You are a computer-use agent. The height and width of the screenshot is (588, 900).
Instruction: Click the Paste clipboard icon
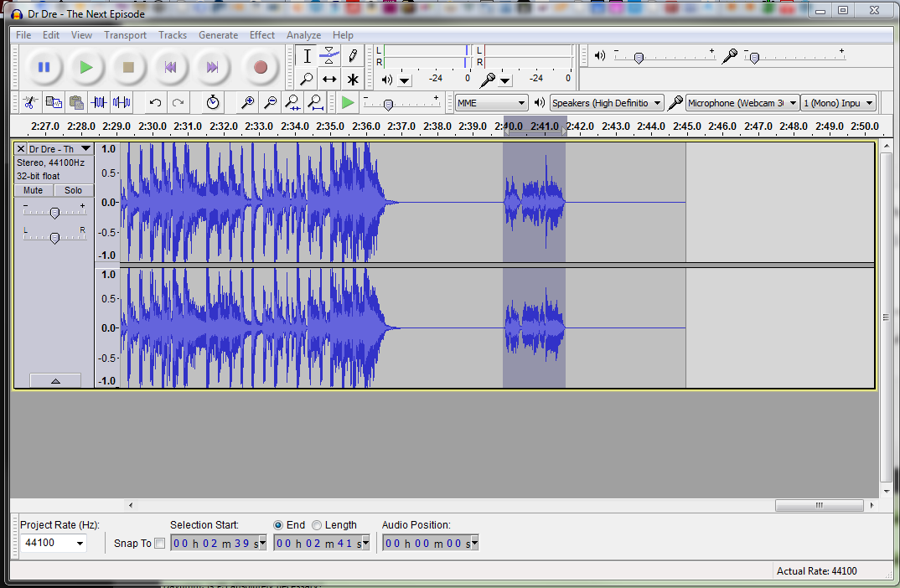[x=75, y=103]
